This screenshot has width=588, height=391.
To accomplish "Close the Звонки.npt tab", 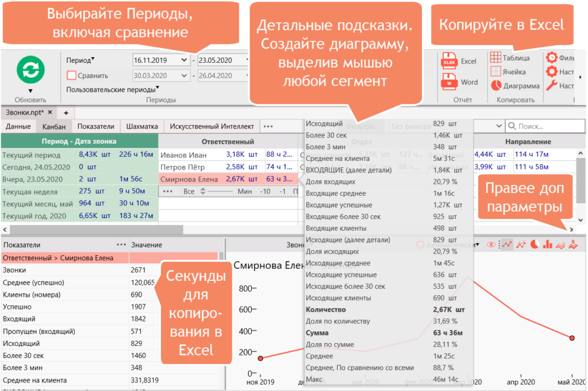I will [50, 112].
